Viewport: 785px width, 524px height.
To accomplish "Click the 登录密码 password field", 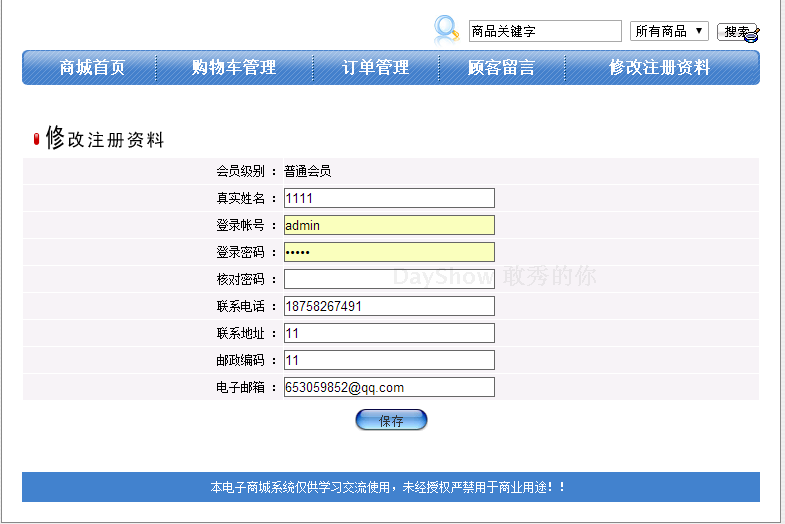I will point(389,252).
